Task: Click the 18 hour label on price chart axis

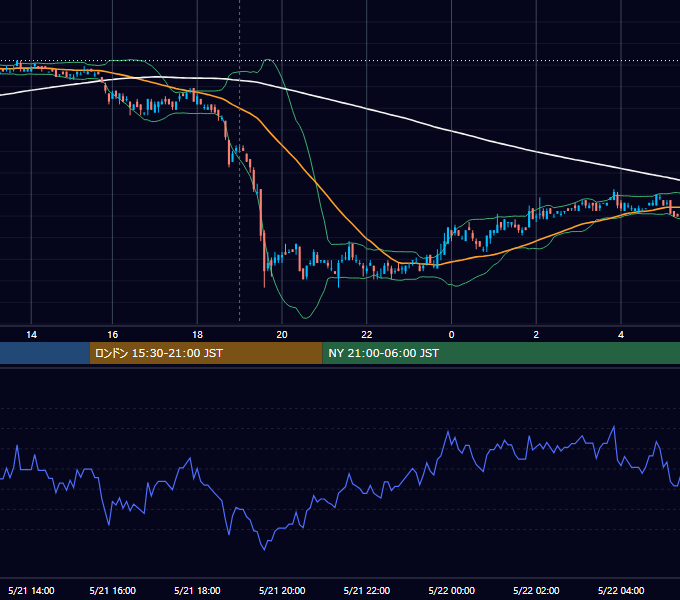Action: pos(197,335)
